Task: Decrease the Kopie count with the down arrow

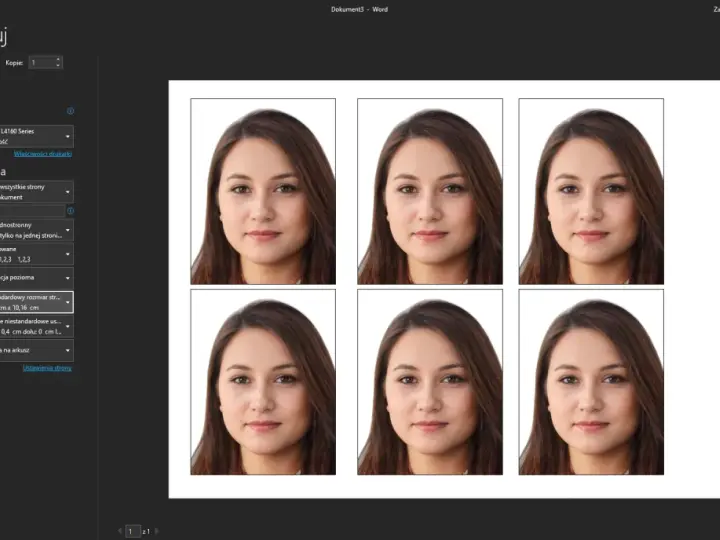Action: point(58,66)
